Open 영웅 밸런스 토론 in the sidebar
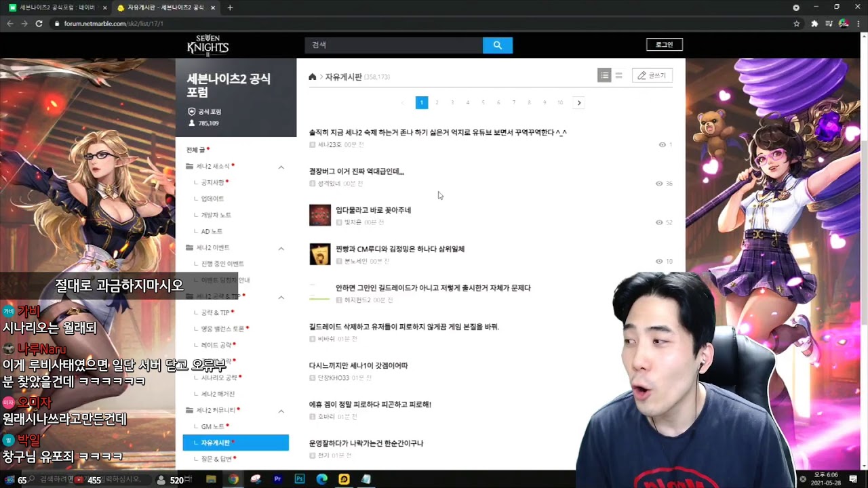This screenshot has width=868, height=488. coord(222,329)
